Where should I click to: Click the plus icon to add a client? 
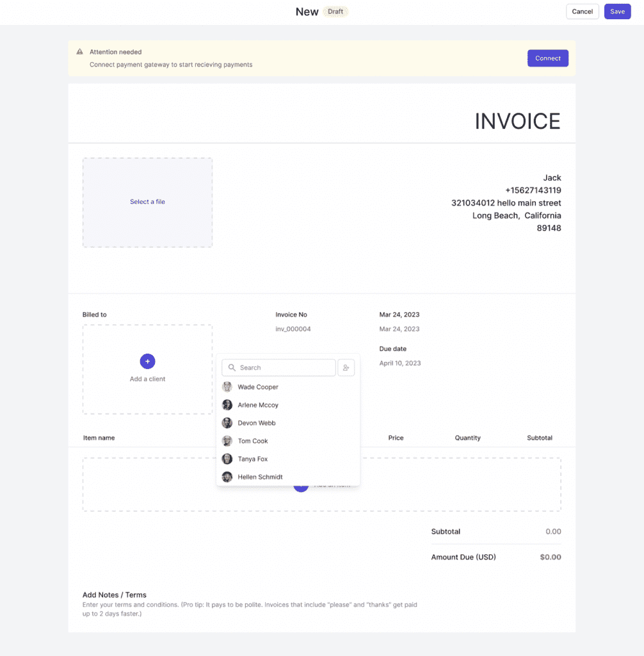click(147, 361)
